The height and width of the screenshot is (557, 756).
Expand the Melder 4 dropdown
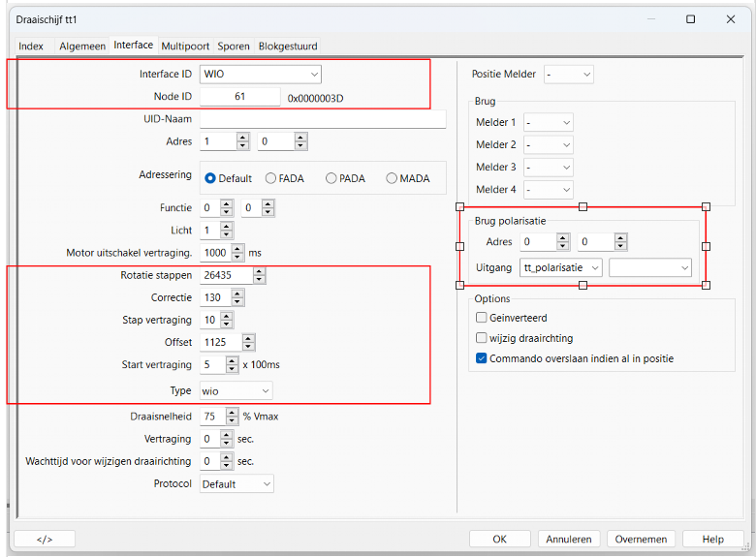tap(549, 189)
